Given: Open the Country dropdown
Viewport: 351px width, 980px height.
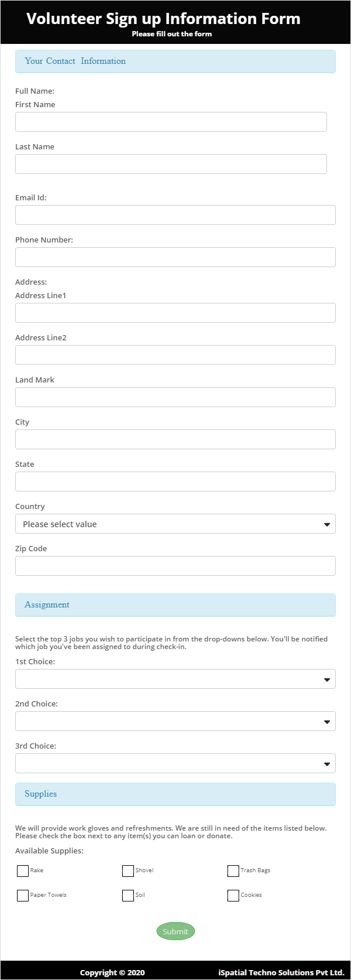Looking at the screenshot, I should (175, 524).
